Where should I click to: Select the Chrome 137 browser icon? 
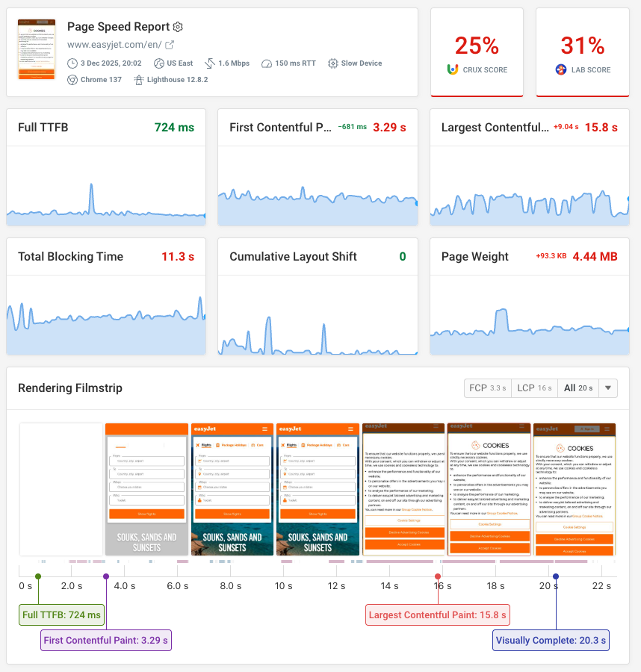point(72,79)
